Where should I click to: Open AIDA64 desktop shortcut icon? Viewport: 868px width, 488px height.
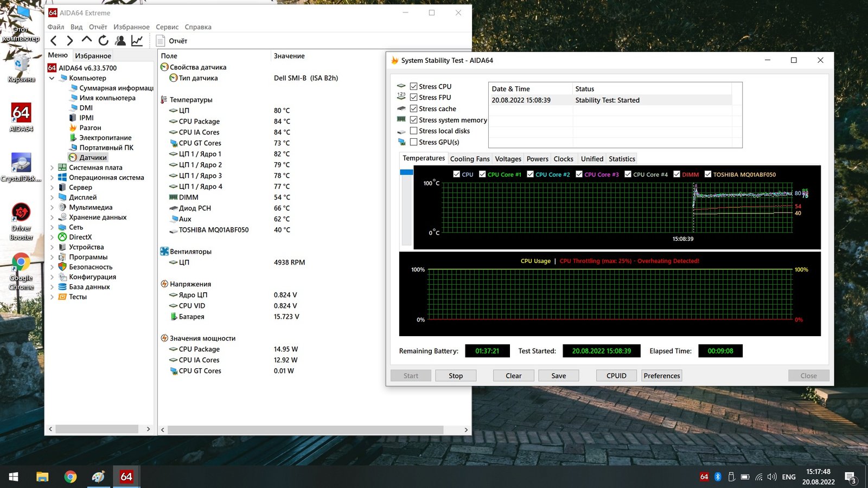[21, 118]
